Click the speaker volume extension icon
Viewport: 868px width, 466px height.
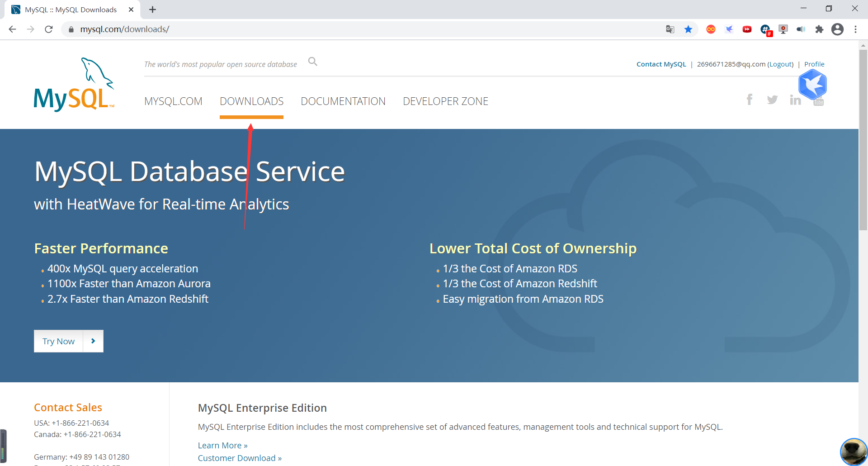801,29
